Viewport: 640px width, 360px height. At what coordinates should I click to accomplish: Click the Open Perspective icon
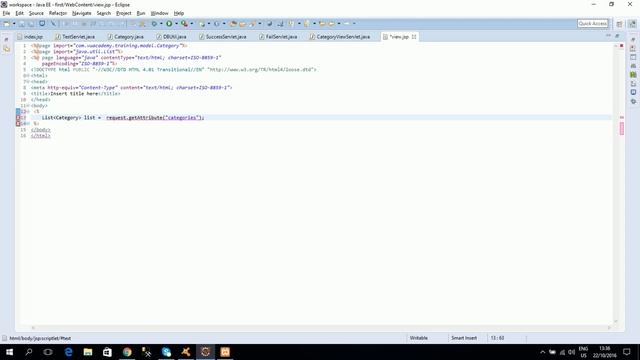coord(620,24)
